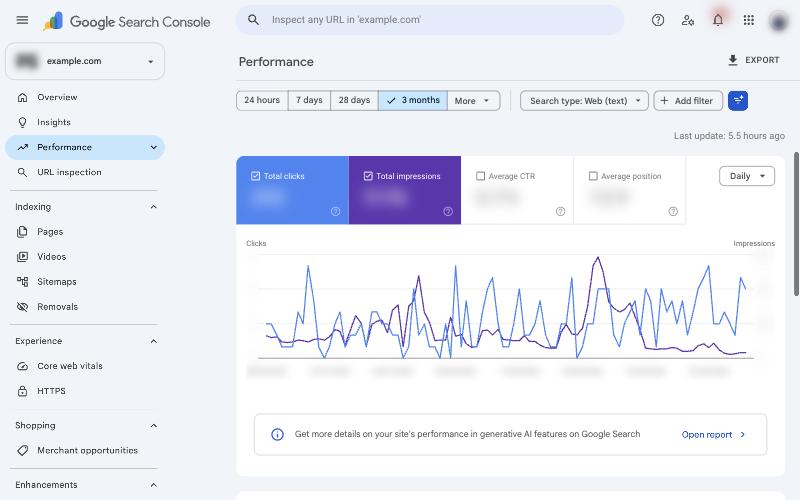The image size is (800, 500).
Task: Click the Total impressions help icon
Action: [448, 211]
